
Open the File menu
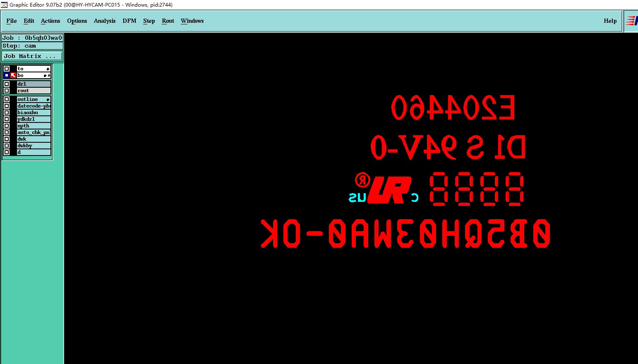pos(12,21)
